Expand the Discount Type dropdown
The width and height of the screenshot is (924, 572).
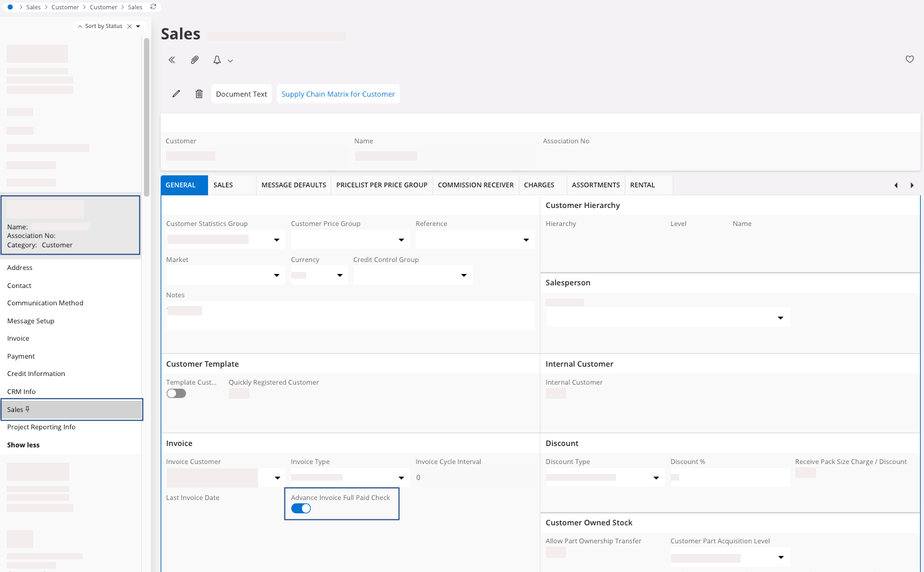[x=656, y=478]
